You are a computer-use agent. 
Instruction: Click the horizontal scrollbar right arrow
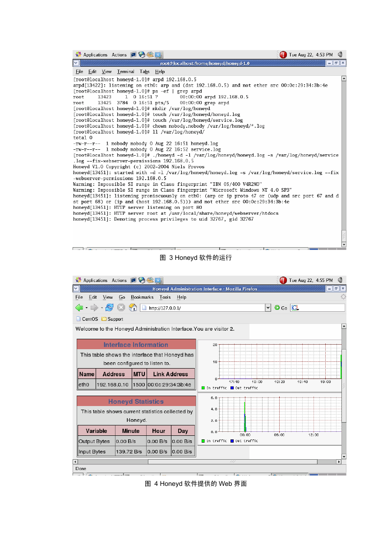[x=339, y=462]
